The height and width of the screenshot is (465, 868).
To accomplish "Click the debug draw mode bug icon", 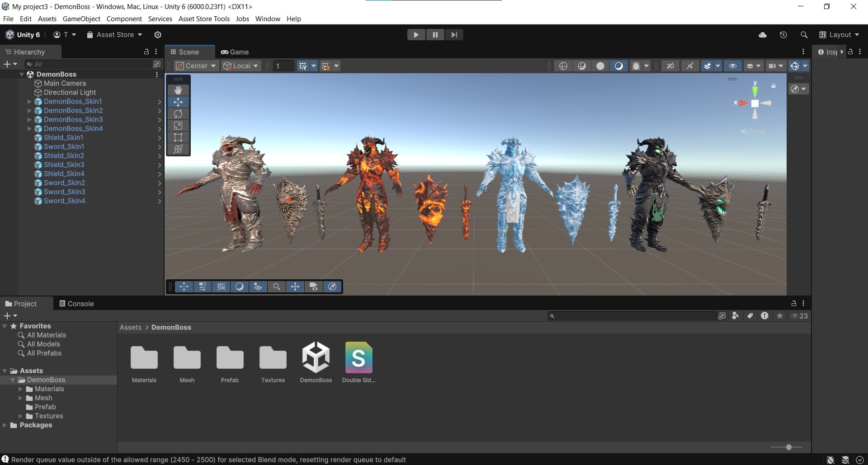I will 636,66.
